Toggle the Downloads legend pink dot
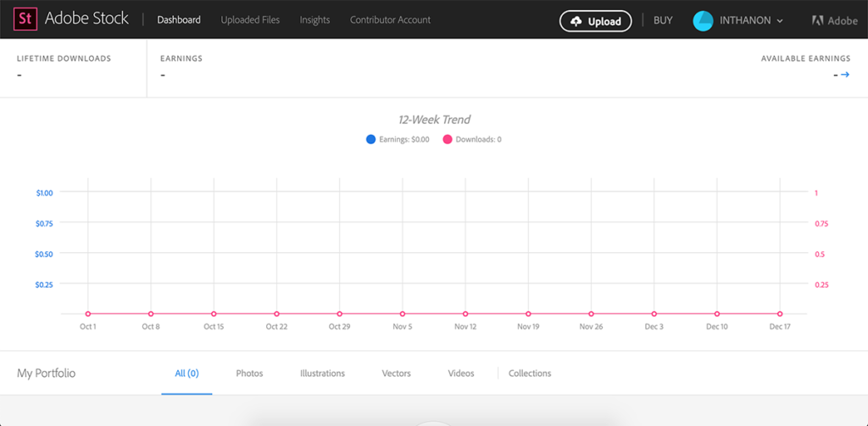 point(448,139)
